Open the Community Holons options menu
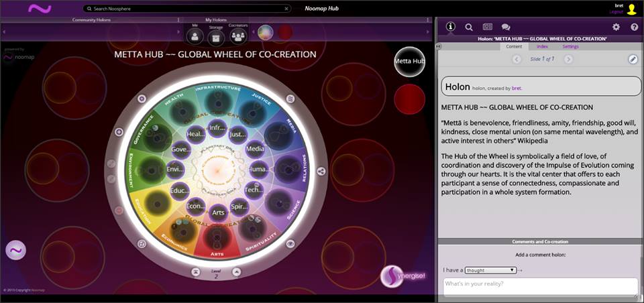The height and width of the screenshot is (303, 644). coord(178,19)
